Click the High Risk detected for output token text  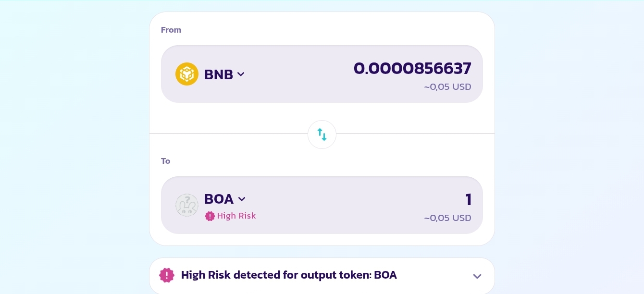click(289, 275)
